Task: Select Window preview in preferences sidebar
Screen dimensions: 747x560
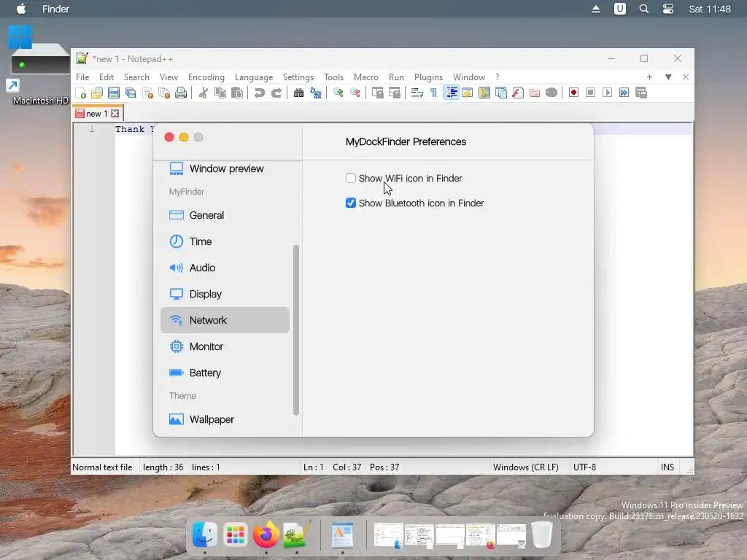Action: (x=225, y=168)
